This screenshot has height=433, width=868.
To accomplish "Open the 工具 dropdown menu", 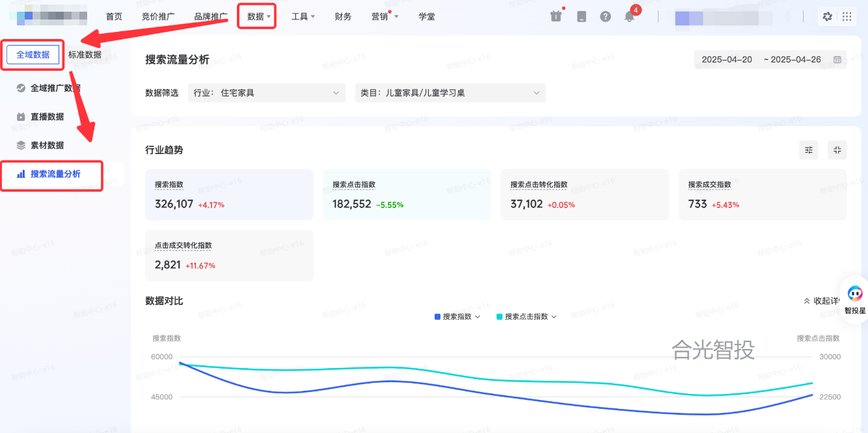I will (x=303, y=16).
